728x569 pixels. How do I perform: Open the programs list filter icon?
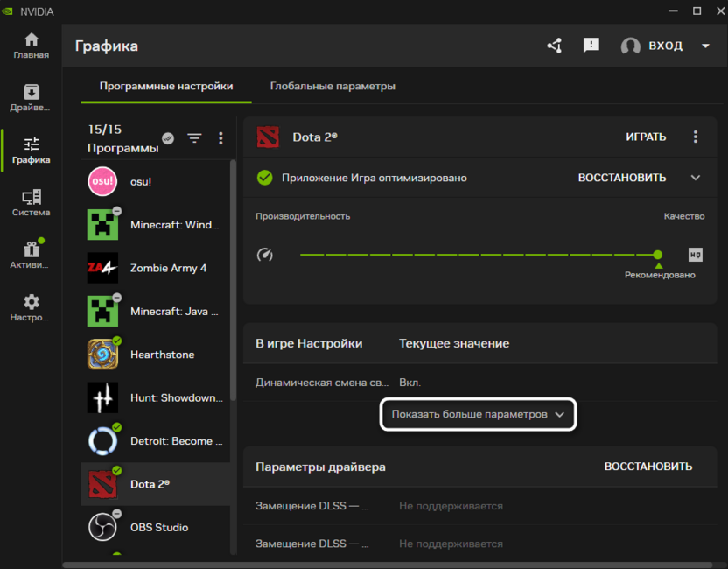point(194,138)
